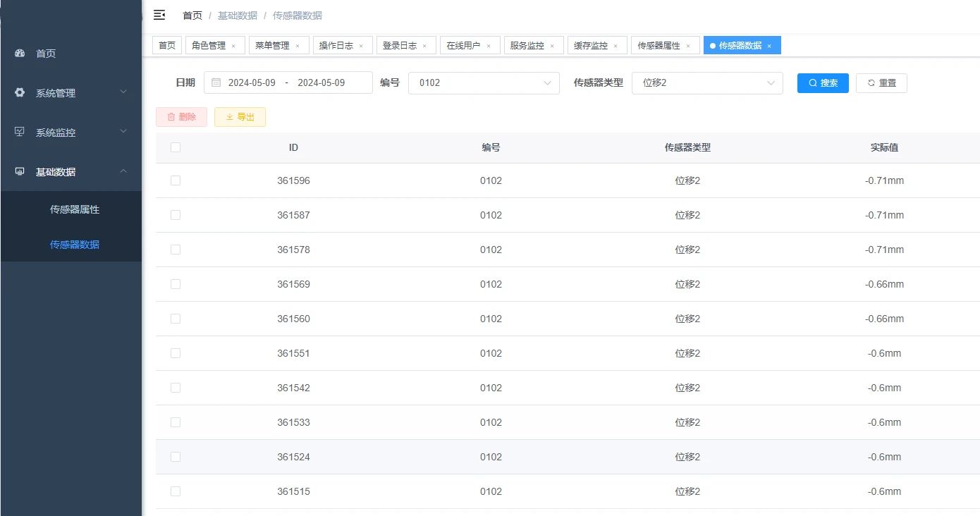
Task: Click the 传感器类型 column header
Action: pos(687,147)
